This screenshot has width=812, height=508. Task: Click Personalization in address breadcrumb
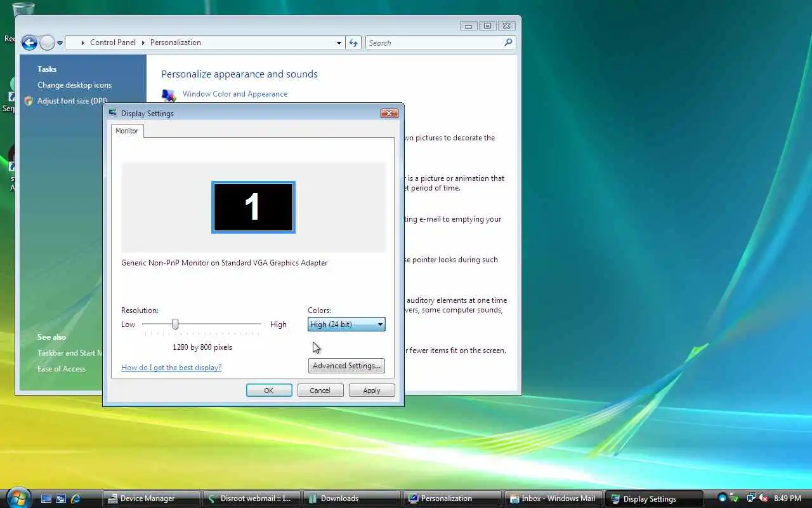pyautogui.click(x=176, y=43)
